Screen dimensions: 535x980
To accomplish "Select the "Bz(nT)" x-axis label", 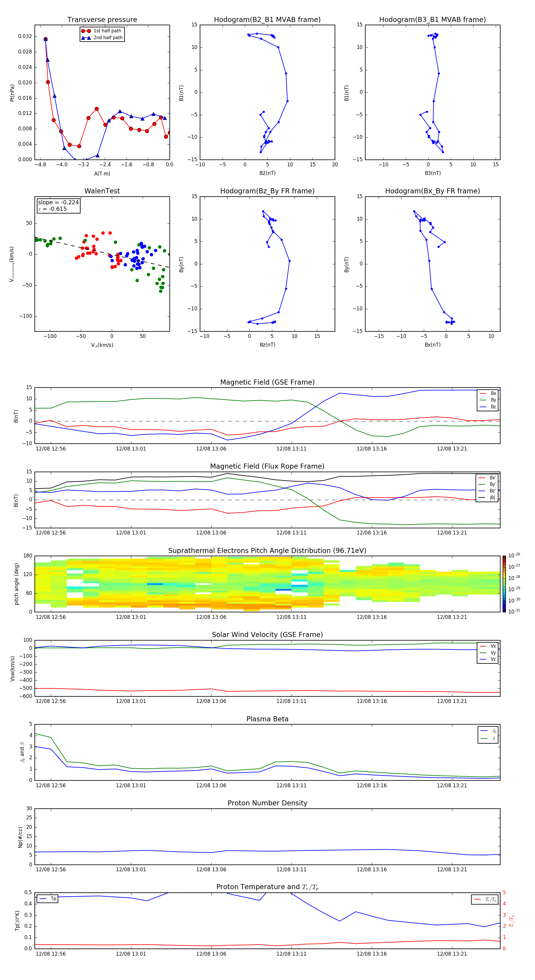I will [267, 345].
